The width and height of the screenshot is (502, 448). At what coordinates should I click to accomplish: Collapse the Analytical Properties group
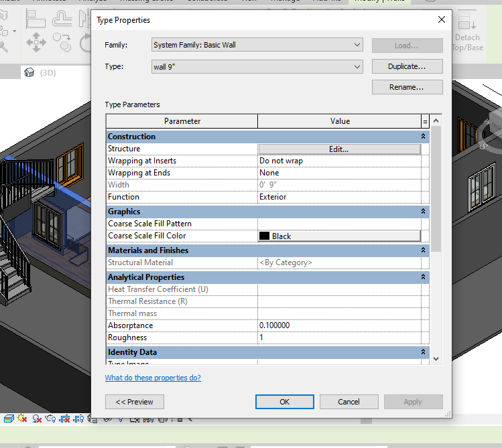pos(423,277)
